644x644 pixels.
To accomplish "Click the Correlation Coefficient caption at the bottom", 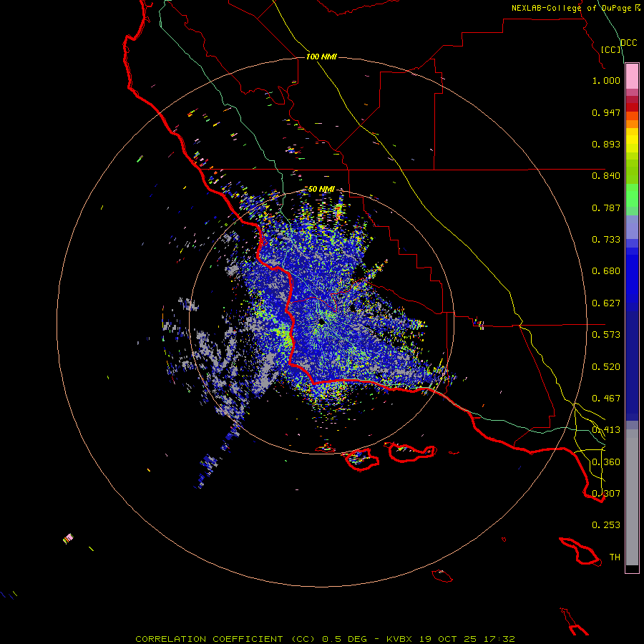I will coord(225,639).
